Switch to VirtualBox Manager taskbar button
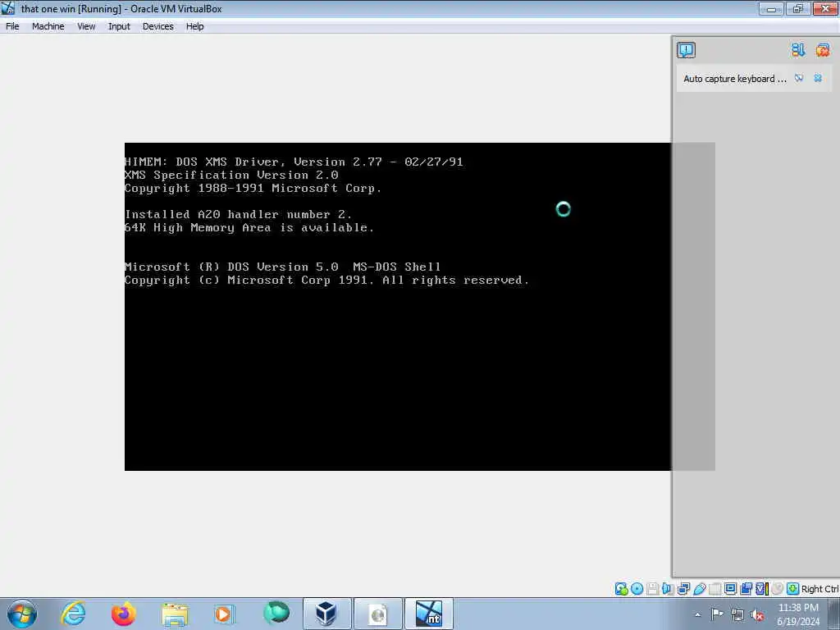 click(x=326, y=614)
